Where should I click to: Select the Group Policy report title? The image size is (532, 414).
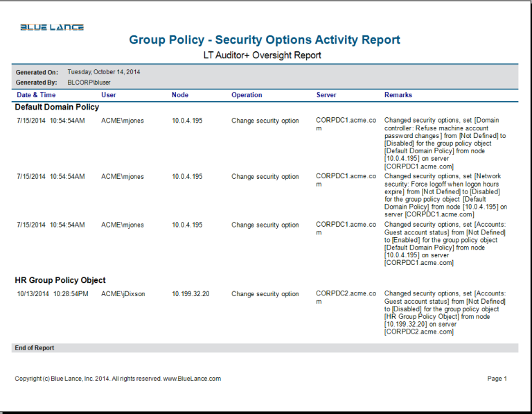265,40
